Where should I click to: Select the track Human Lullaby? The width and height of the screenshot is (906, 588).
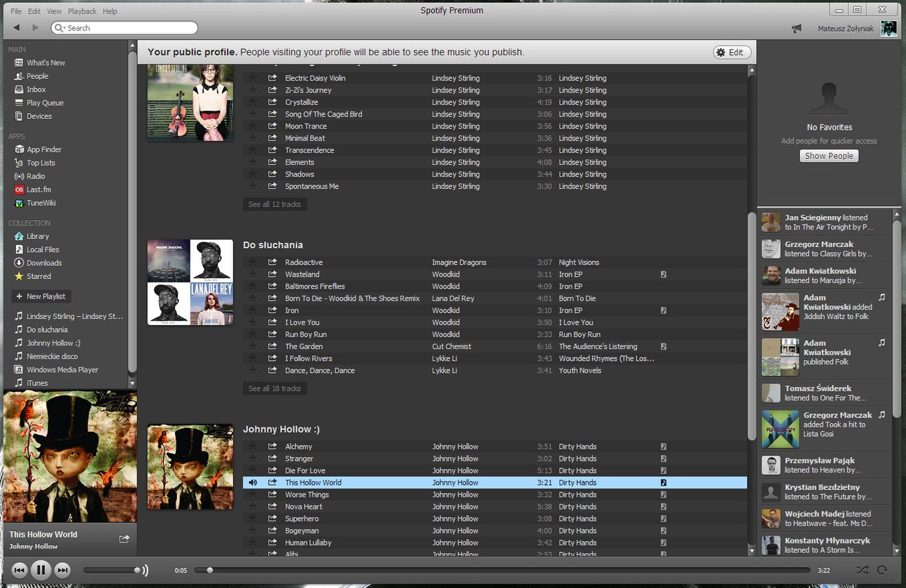click(x=495, y=543)
